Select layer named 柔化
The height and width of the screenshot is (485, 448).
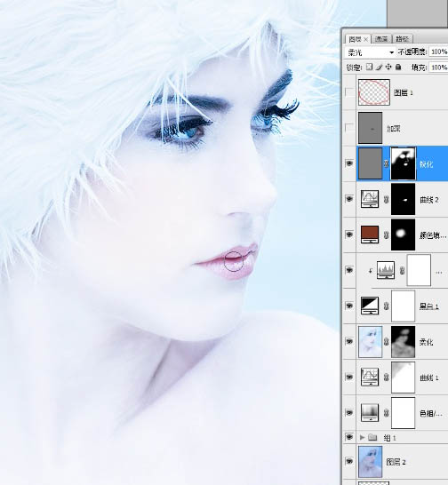[426, 342]
